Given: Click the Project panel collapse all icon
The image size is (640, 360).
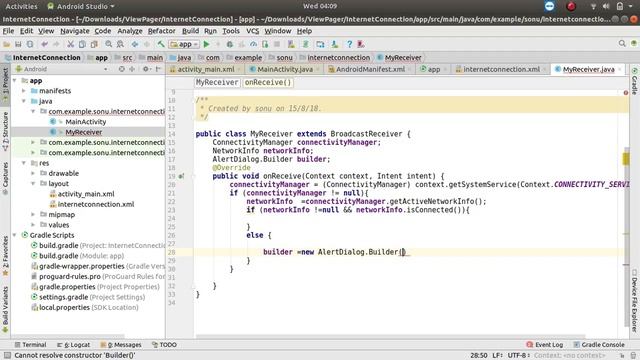Looking at the screenshot, I should (132, 69).
